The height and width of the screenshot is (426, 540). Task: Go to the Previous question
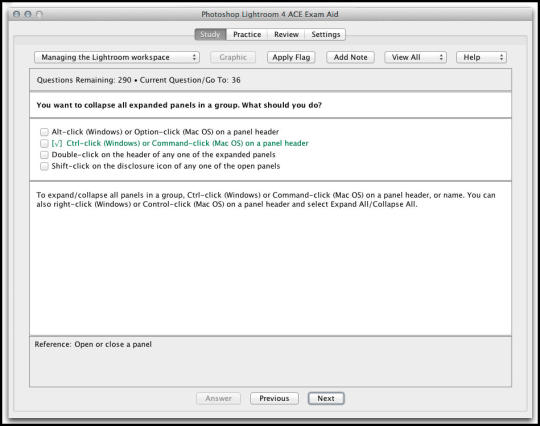point(274,398)
